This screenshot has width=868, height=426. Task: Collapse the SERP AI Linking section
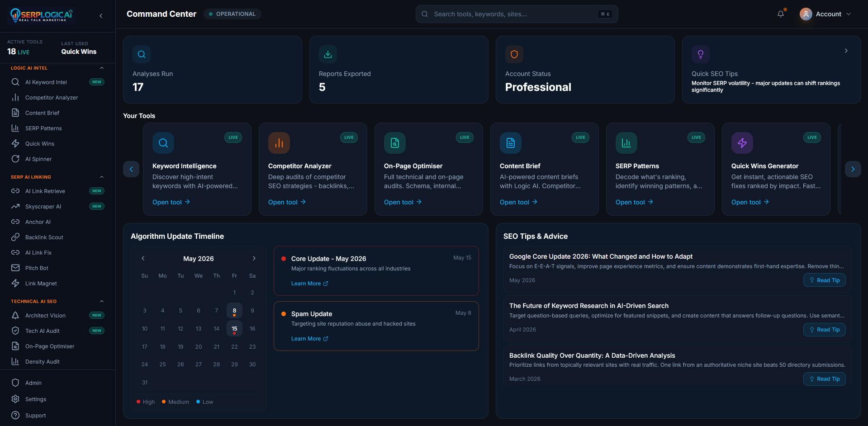(102, 177)
